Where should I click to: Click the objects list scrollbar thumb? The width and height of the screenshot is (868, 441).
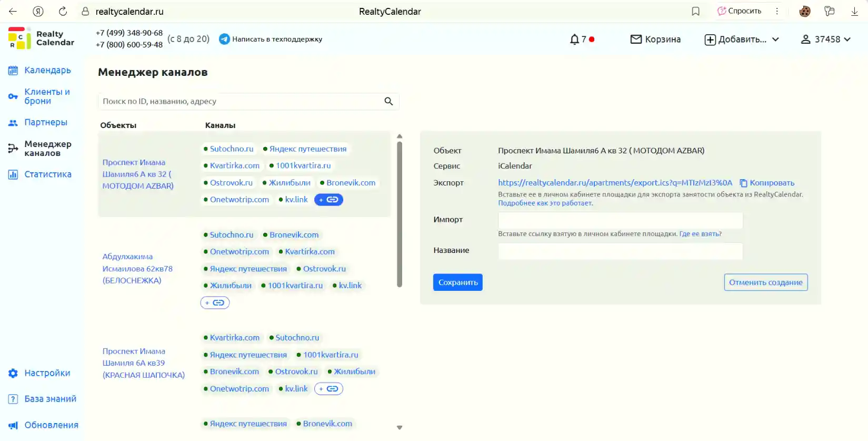pos(400,214)
